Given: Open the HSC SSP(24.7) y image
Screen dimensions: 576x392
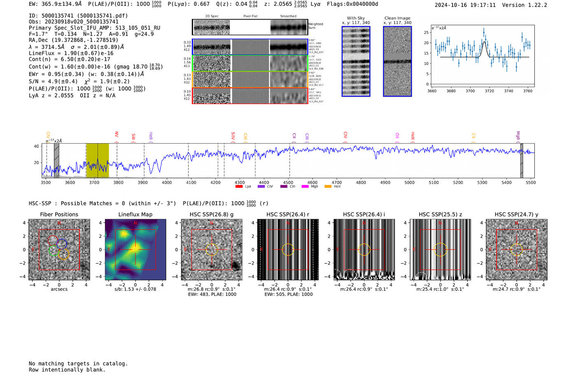Looking at the screenshot, I should 517,249.
